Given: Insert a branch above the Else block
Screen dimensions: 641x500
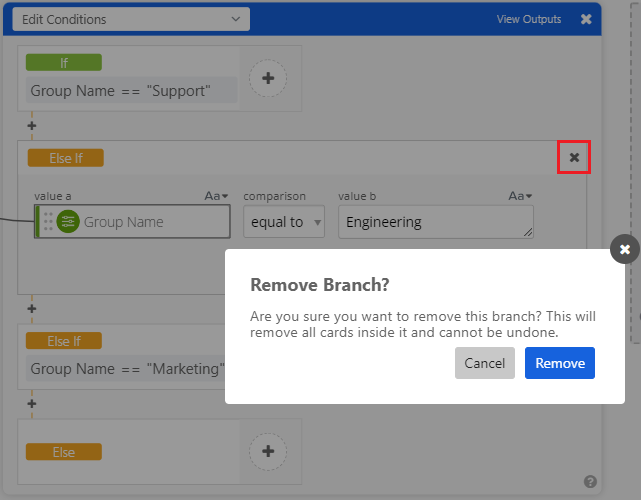Looking at the screenshot, I should pos(32,404).
